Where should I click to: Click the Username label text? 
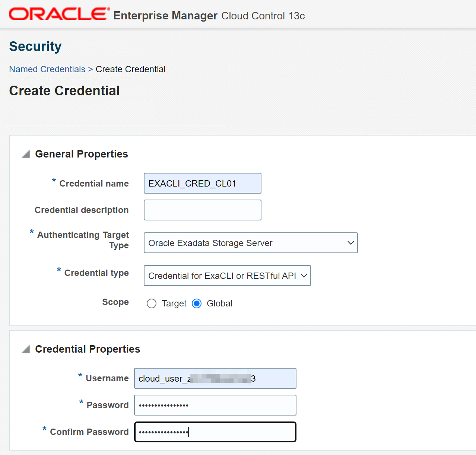tap(107, 378)
